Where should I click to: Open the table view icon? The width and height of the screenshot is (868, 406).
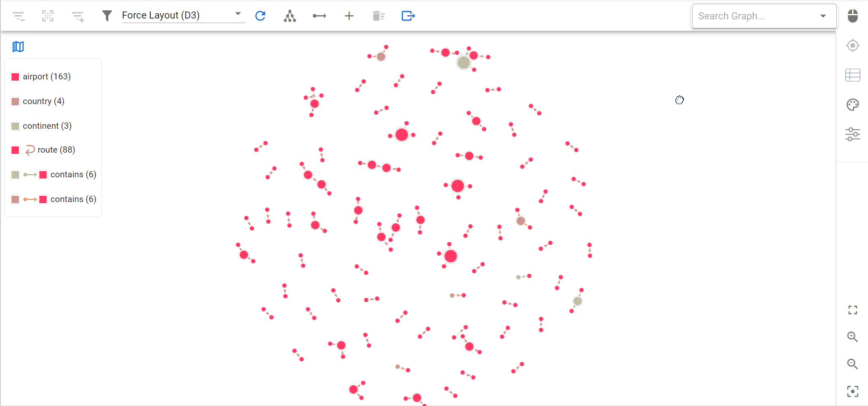(853, 75)
